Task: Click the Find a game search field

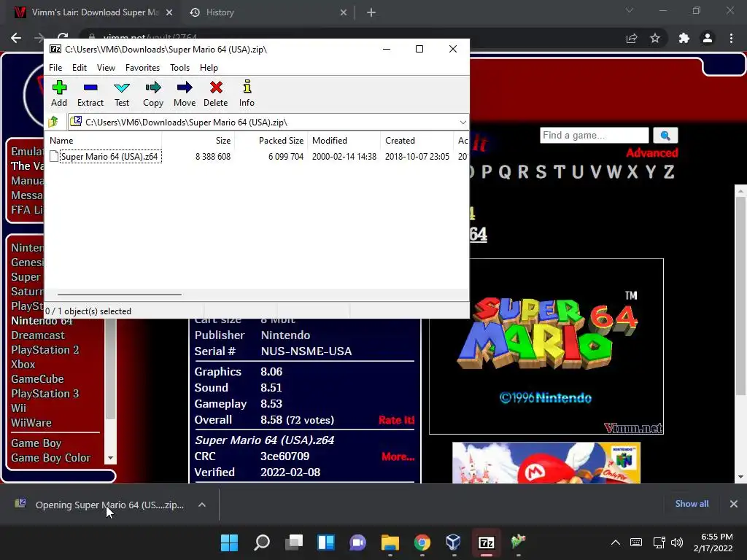Action: coord(594,135)
